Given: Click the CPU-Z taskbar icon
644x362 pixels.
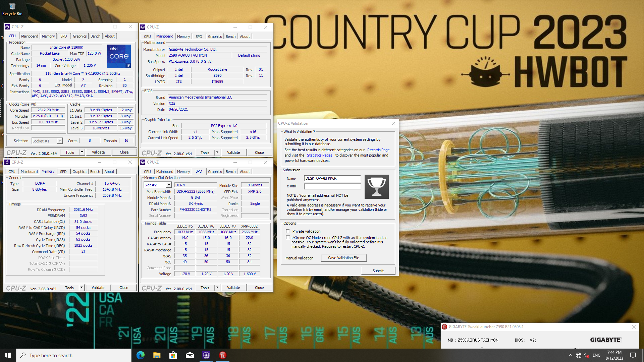Looking at the screenshot, I should click(x=206, y=355).
